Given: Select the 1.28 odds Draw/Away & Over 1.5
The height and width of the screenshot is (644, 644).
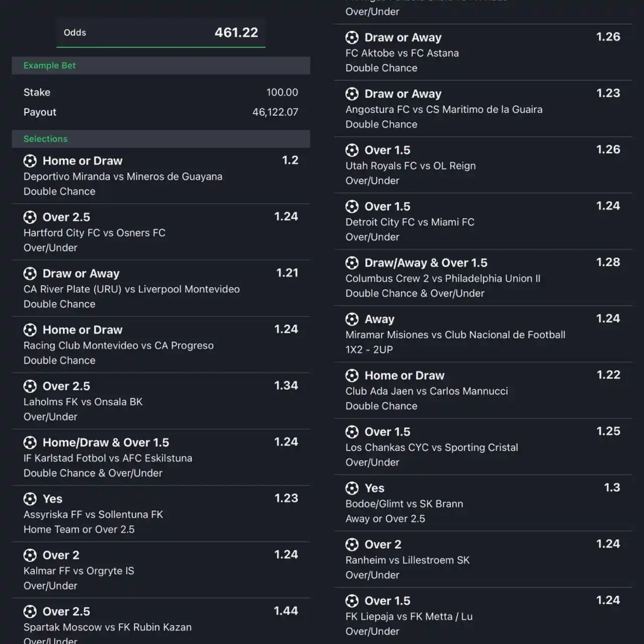Looking at the screenshot, I should coord(608,263).
